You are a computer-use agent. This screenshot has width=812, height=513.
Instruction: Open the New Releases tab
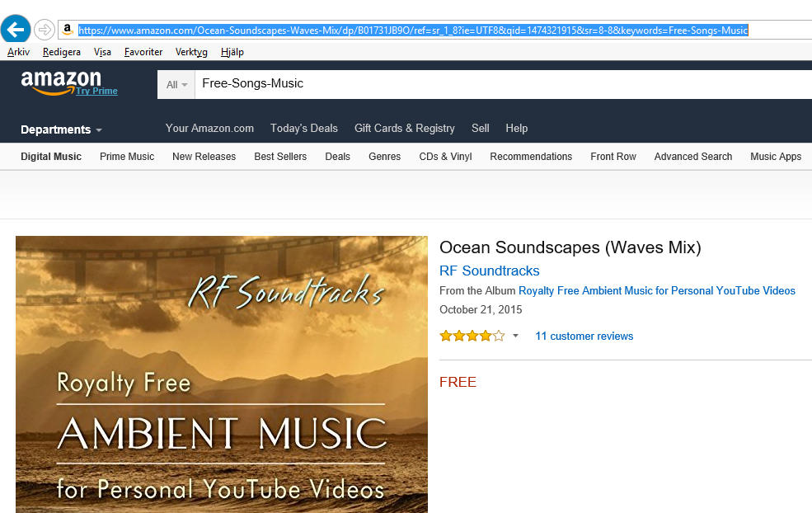click(x=204, y=157)
